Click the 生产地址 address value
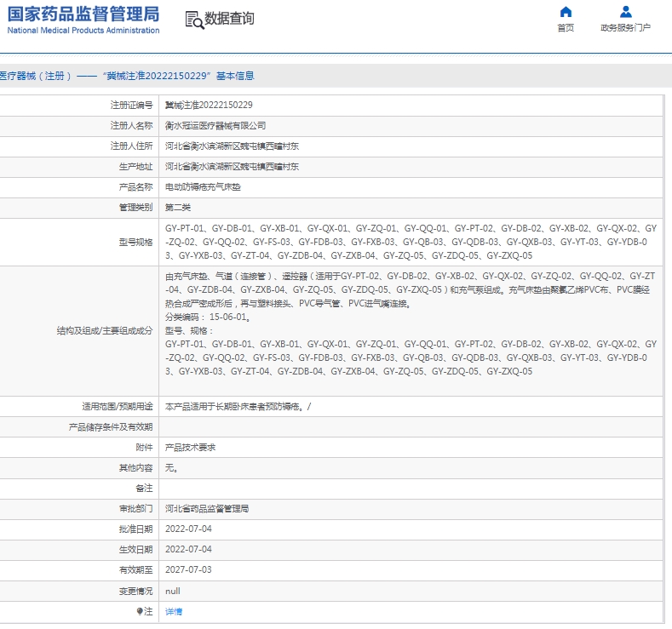The height and width of the screenshot is (629, 672). pos(232,167)
